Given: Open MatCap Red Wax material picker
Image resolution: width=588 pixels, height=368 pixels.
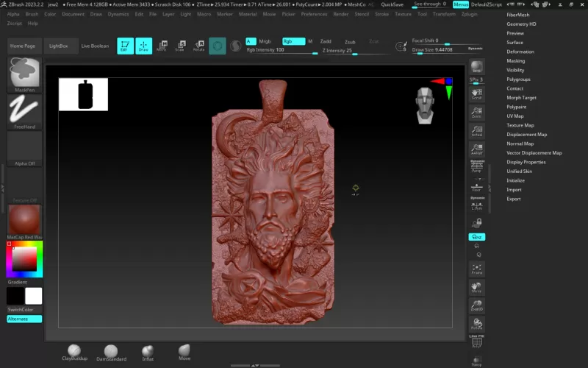Looking at the screenshot, I should click(x=25, y=222).
